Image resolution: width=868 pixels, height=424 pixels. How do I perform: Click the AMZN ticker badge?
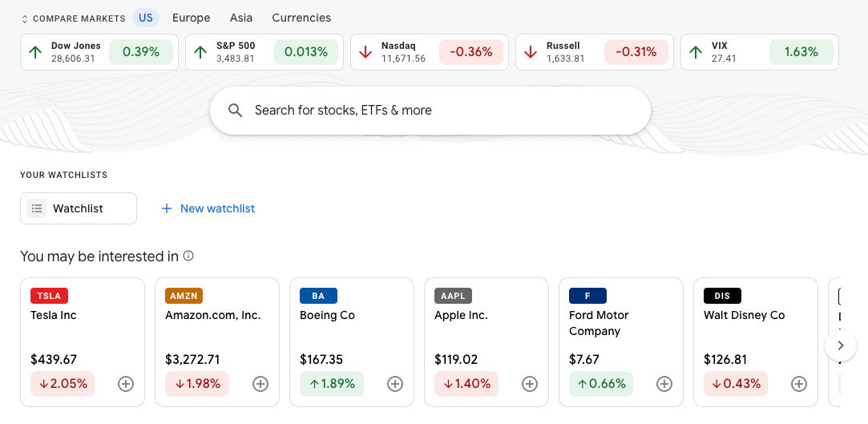tap(184, 296)
